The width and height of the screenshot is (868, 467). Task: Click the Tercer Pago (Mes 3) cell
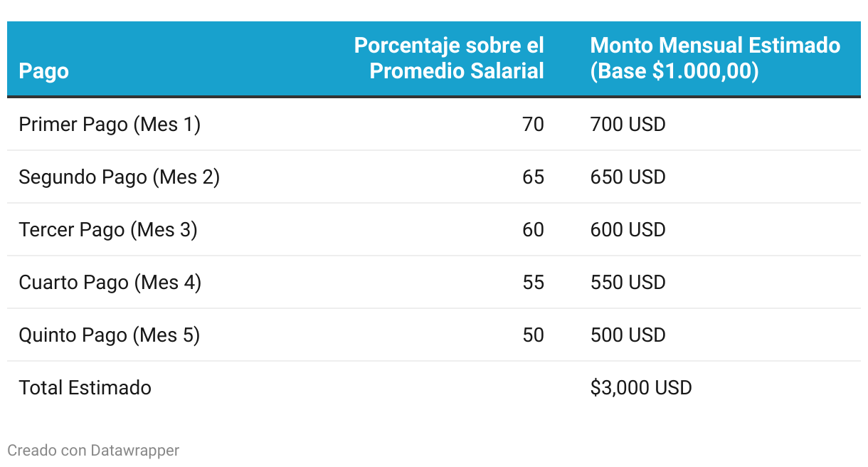click(x=108, y=230)
